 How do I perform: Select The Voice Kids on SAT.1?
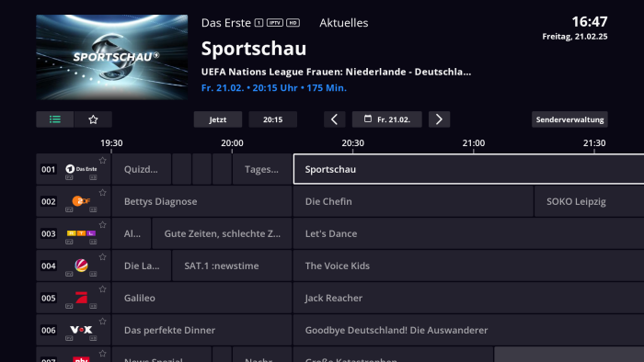coord(468,266)
